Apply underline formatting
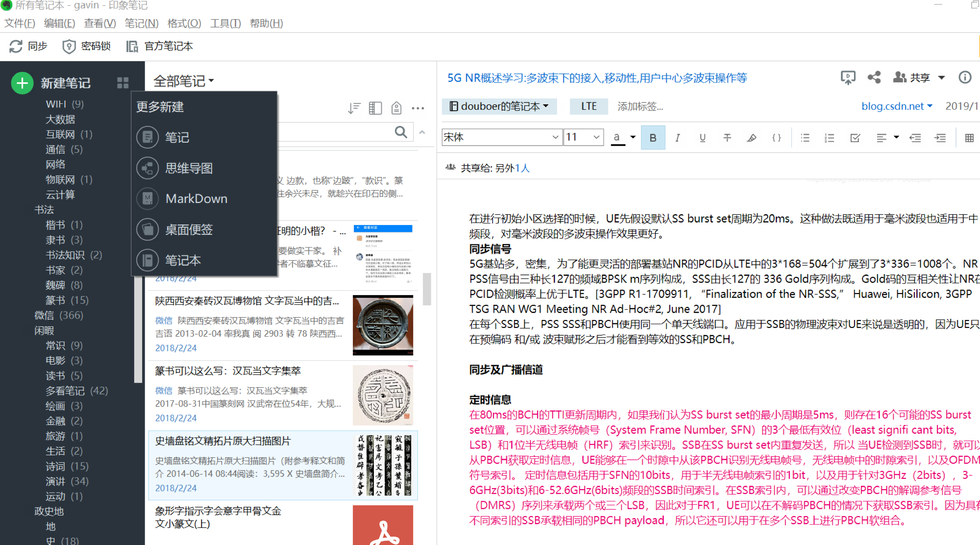The height and width of the screenshot is (545, 980). 702,138
